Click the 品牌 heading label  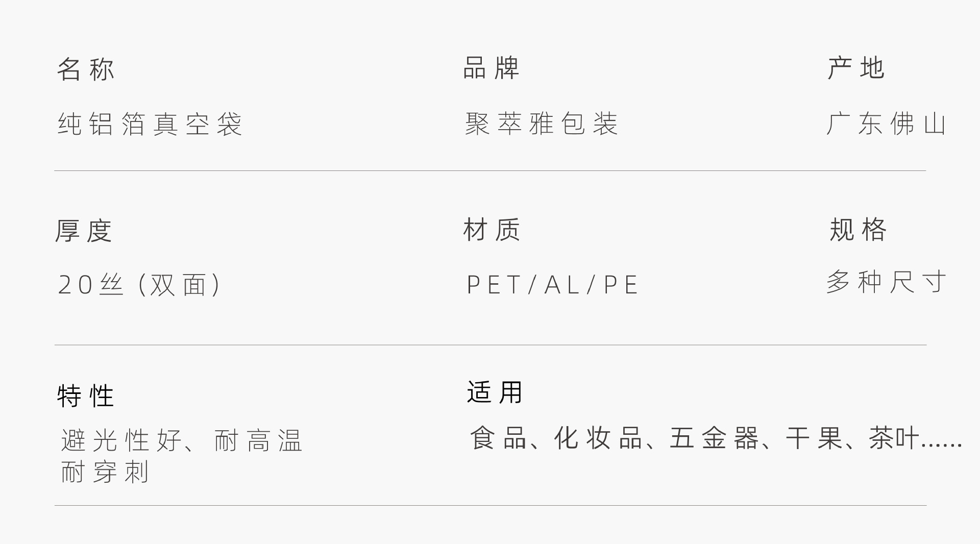pyautogui.click(x=491, y=68)
